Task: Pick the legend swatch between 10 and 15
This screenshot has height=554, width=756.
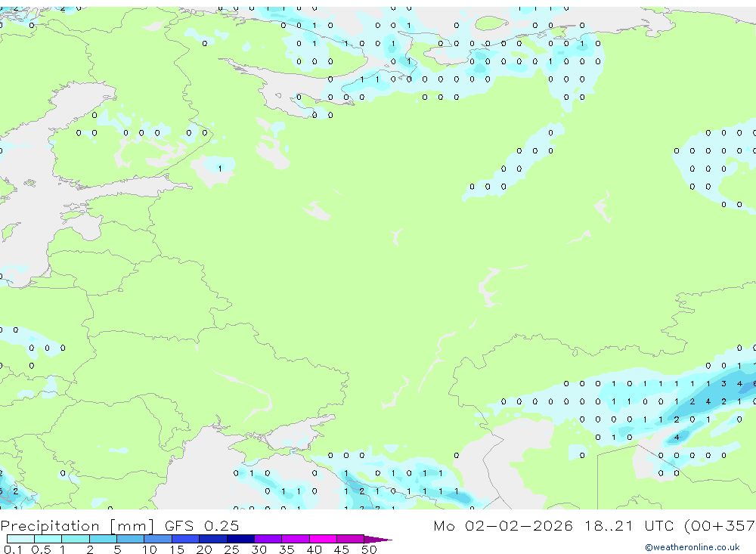Action: click(158, 539)
